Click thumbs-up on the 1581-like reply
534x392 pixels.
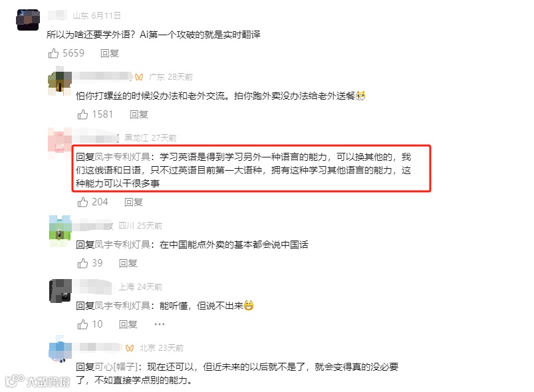(82, 114)
